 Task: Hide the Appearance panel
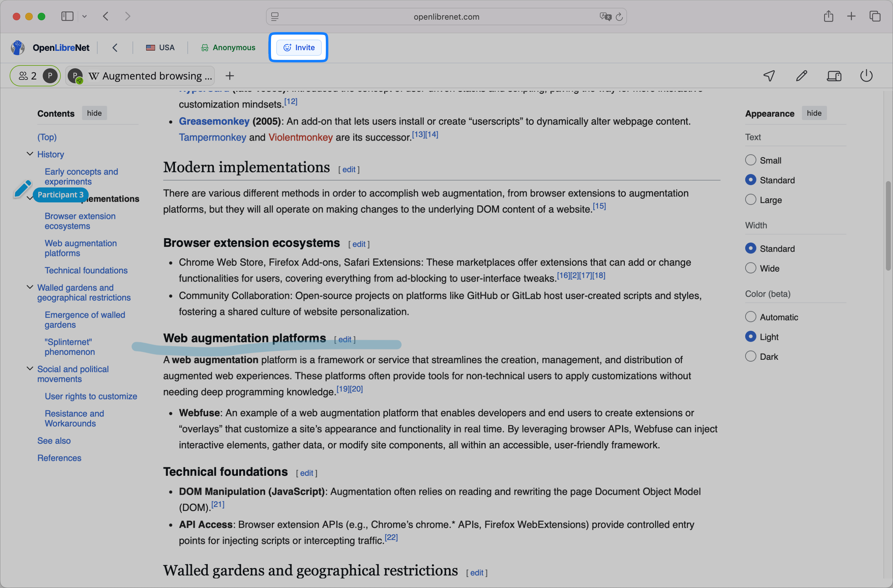[814, 113]
